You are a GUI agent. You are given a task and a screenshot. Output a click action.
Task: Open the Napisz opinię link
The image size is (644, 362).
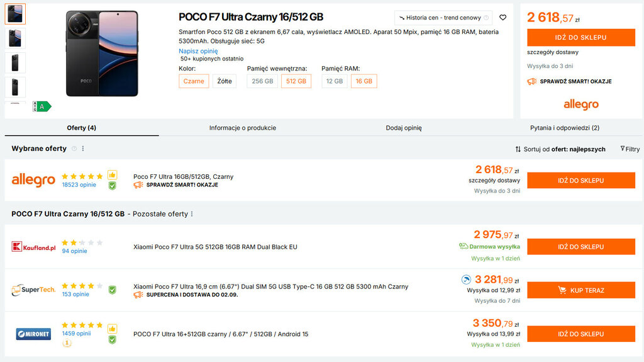click(x=198, y=51)
